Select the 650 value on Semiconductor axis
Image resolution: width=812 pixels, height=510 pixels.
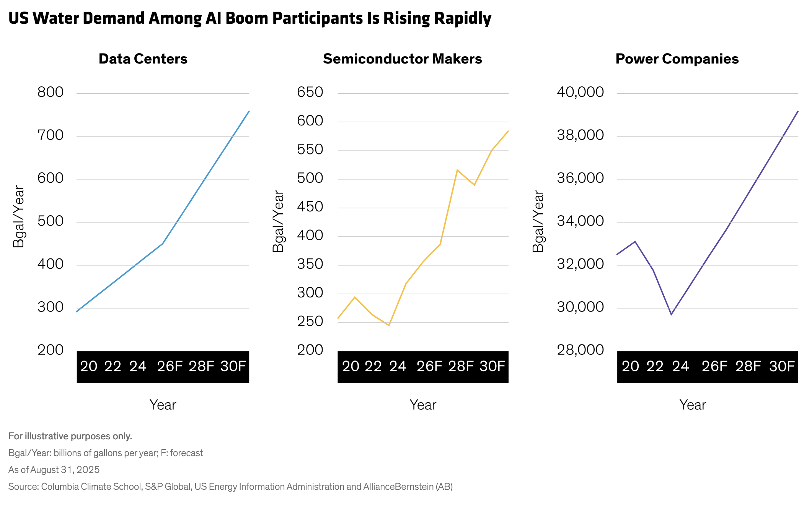coord(310,92)
